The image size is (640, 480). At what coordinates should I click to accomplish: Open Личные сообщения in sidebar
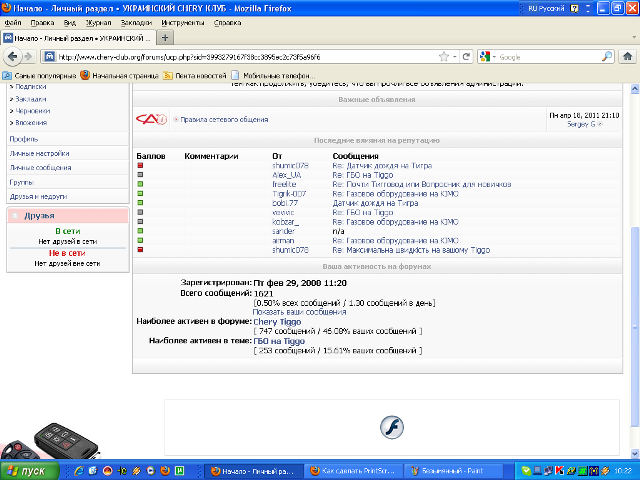click(40, 168)
